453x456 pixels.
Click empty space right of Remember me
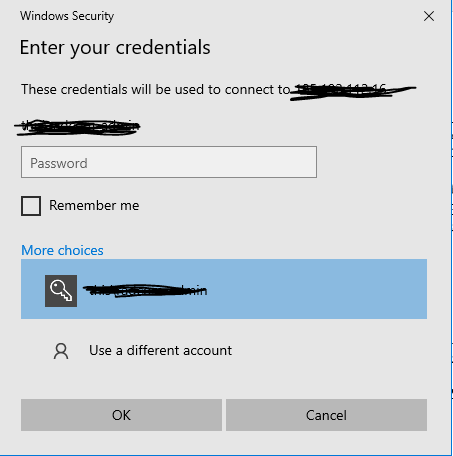pos(283,206)
